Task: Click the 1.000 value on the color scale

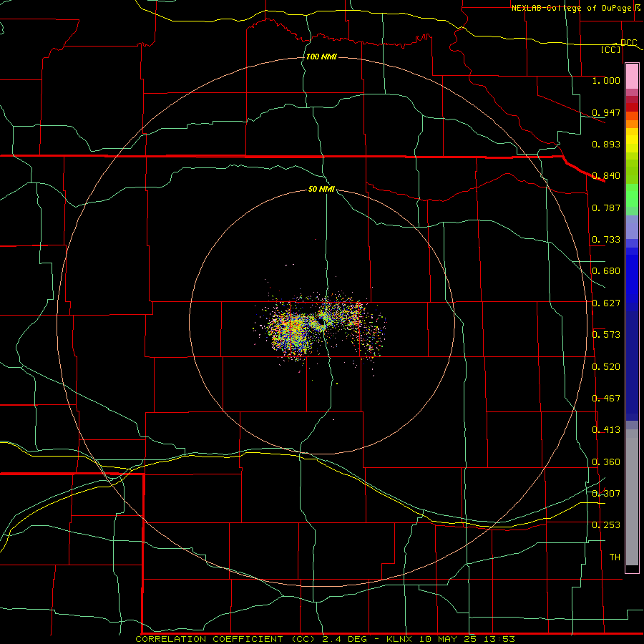Action: click(606, 80)
